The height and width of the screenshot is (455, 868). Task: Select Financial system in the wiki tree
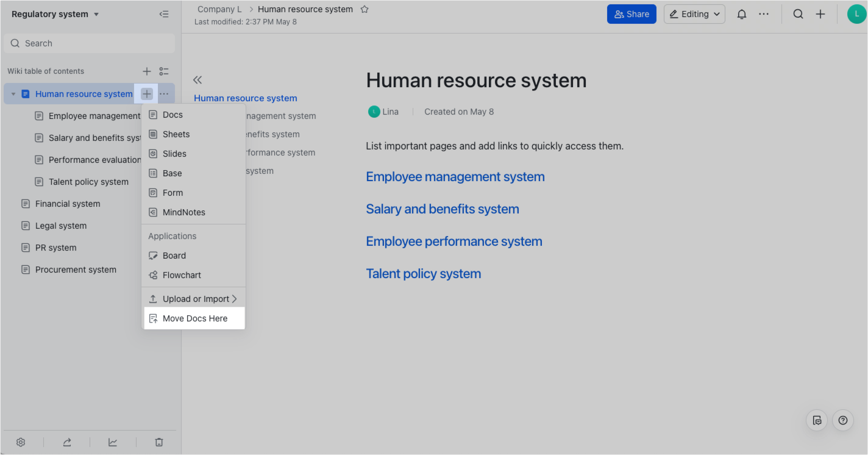[68, 204]
